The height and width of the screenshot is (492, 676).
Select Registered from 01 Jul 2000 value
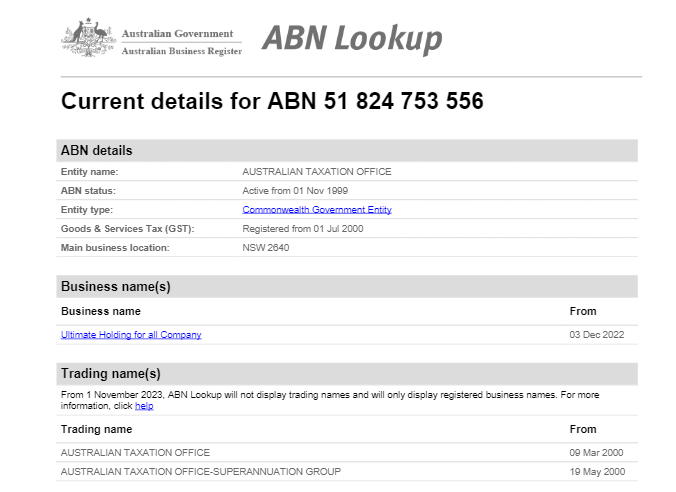(x=303, y=229)
